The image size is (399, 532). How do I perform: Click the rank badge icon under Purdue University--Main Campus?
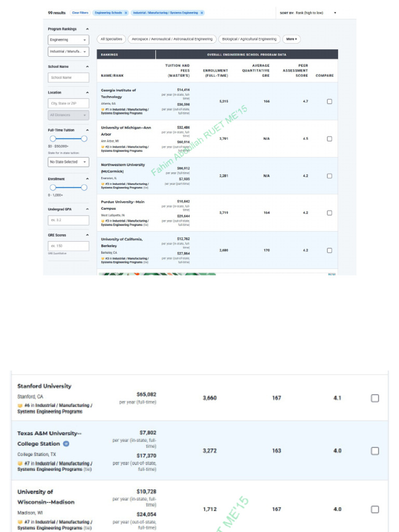102,221
